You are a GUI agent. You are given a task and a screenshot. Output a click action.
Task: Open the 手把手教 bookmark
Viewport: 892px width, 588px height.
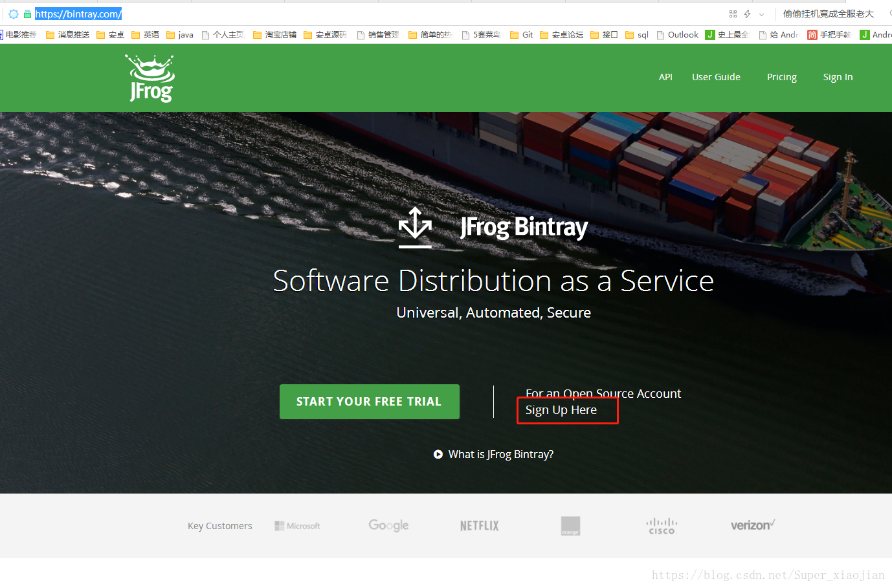(x=829, y=35)
